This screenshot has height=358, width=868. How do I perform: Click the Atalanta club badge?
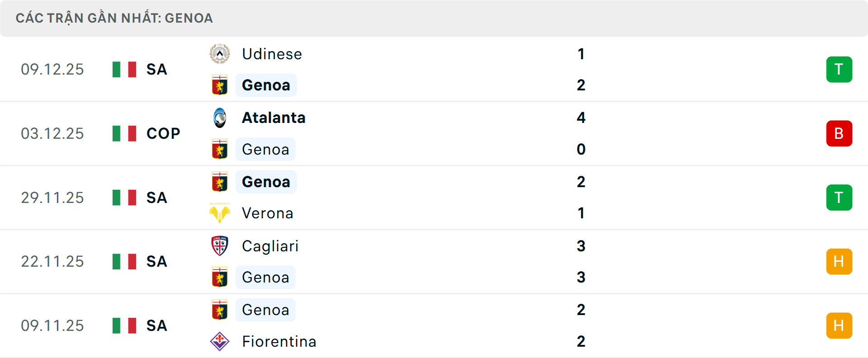coord(220,118)
